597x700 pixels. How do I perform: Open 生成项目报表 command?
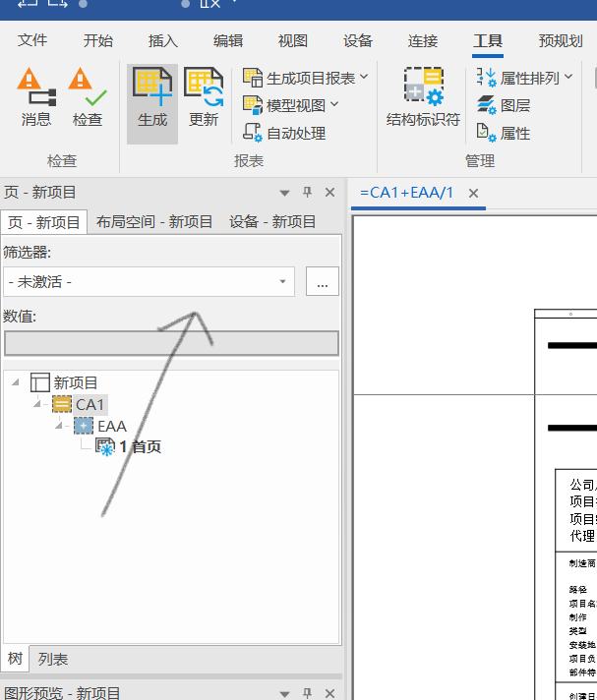pos(299,78)
